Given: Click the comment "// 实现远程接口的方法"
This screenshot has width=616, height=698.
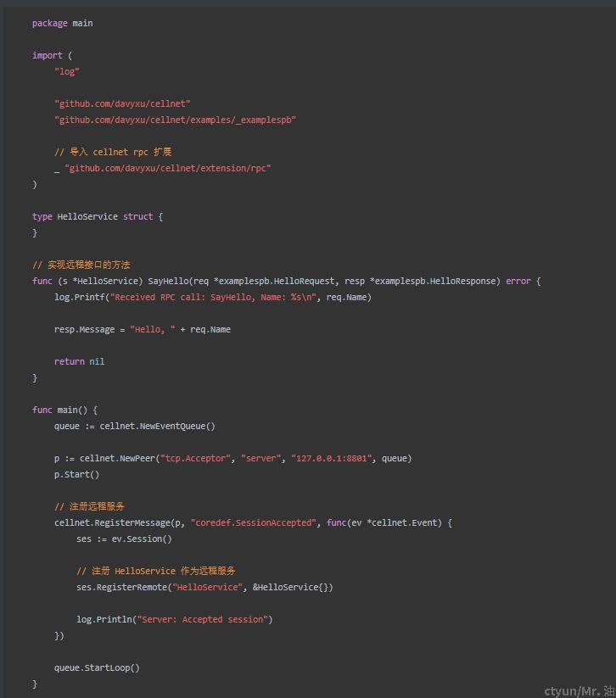Looking at the screenshot, I should click(81, 265).
